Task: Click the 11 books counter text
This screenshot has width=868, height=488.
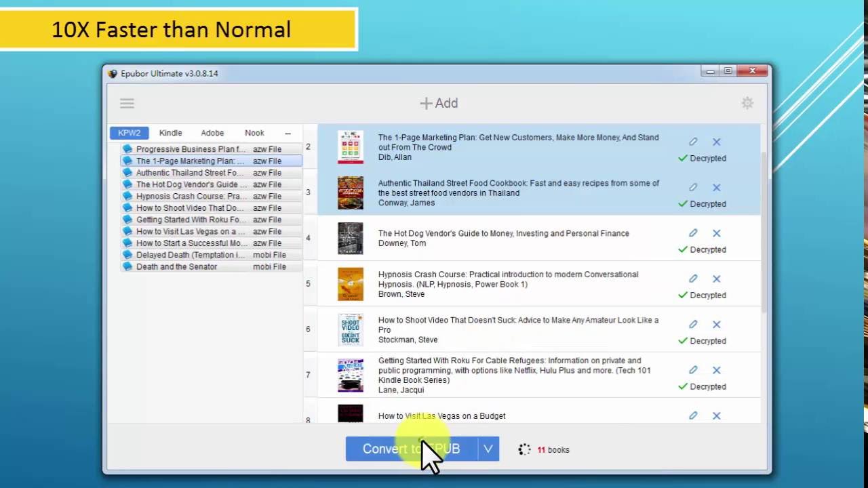Action: 553,449
